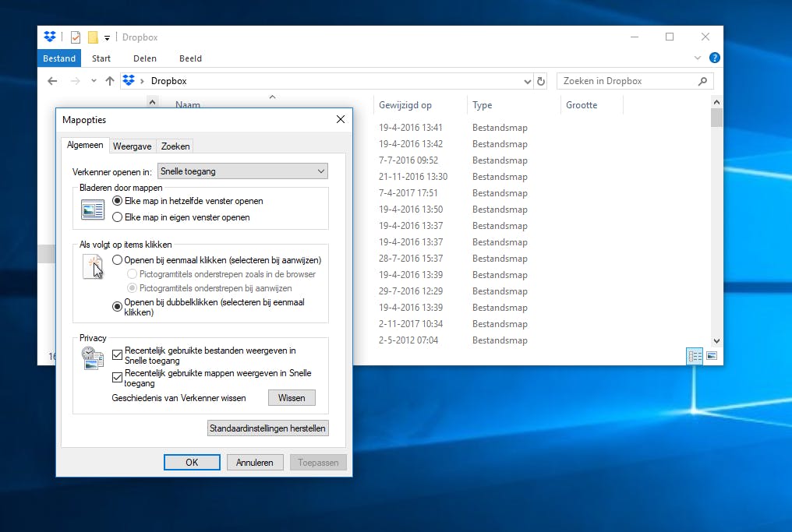This screenshot has height=532, width=792.
Task: Click 'Standaardinstellingen herstellen' button
Action: [x=268, y=428]
